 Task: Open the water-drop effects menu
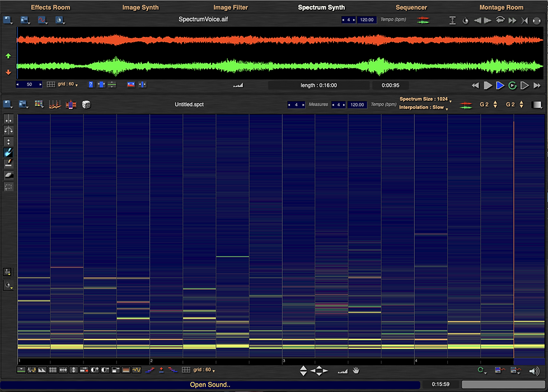[x=59, y=20]
